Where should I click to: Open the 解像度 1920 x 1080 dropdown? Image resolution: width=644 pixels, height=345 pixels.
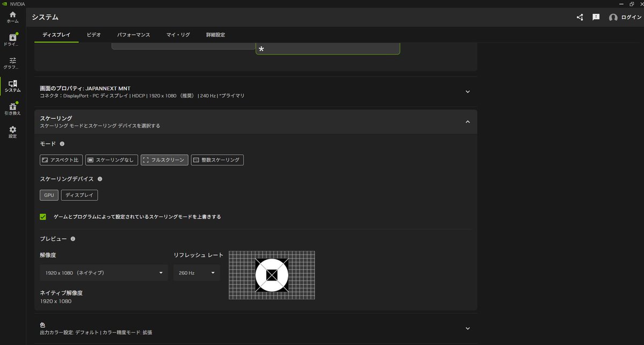(x=104, y=273)
